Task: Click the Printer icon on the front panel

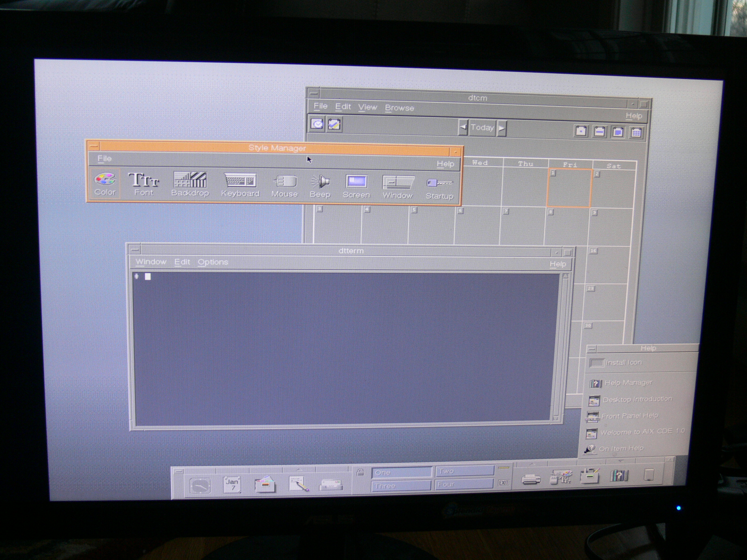Action: click(531, 479)
